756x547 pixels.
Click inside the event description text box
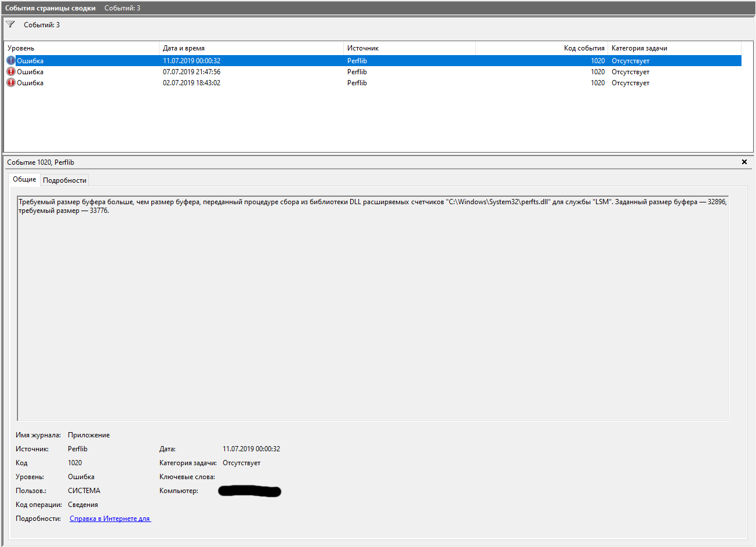373,308
